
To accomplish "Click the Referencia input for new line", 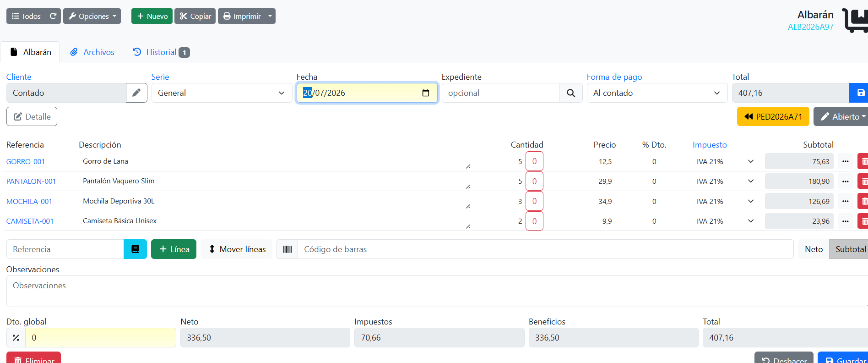I will tap(65, 249).
